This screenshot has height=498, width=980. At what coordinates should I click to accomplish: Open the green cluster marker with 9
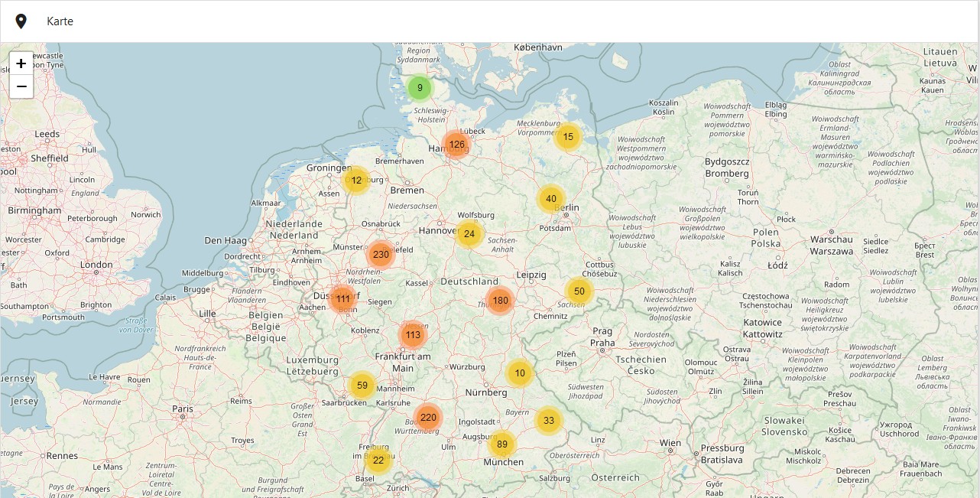click(420, 88)
